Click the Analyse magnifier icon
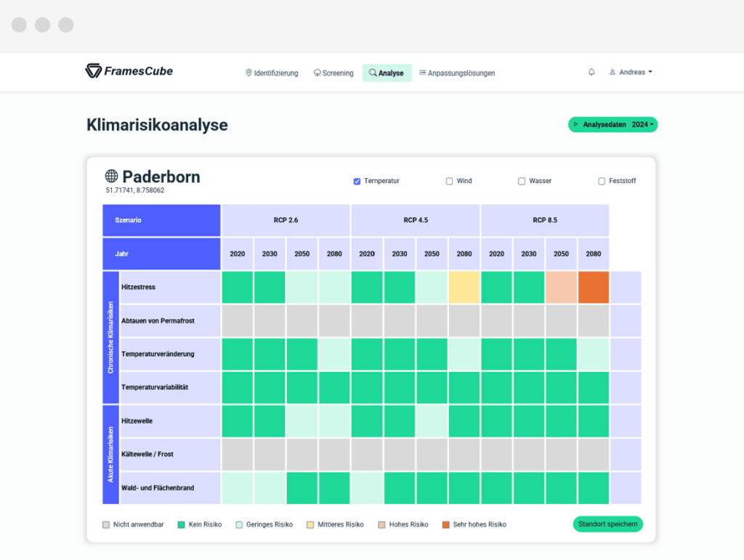This screenshot has width=744, height=560. pyautogui.click(x=373, y=73)
